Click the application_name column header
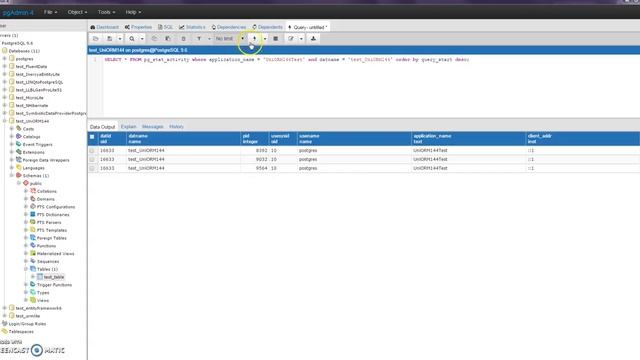The height and width of the screenshot is (360, 640). [468, 139]
